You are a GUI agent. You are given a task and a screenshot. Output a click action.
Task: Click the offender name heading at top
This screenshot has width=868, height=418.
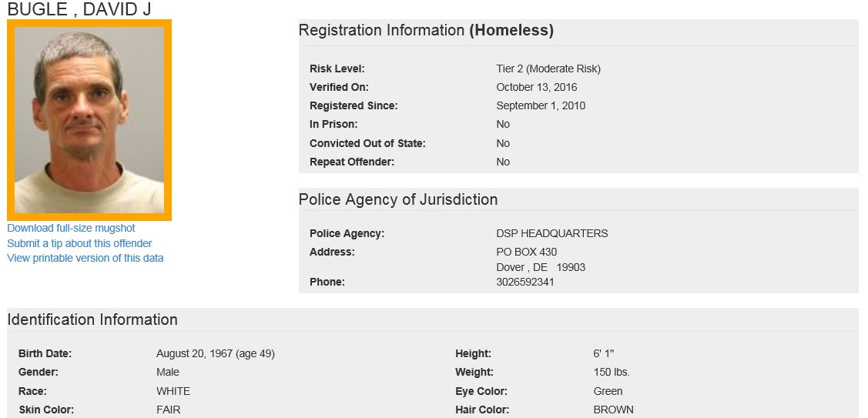tap(79, 9)
